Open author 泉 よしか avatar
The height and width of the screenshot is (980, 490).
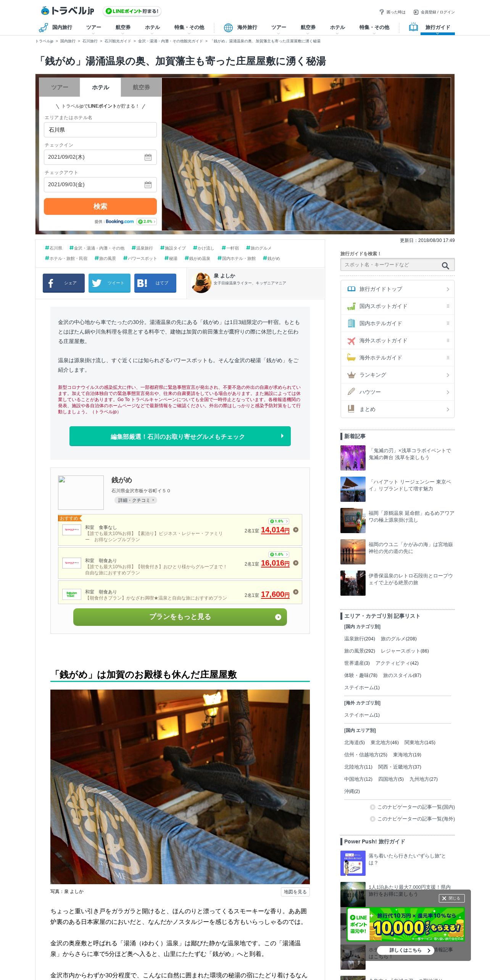point(201,283)
